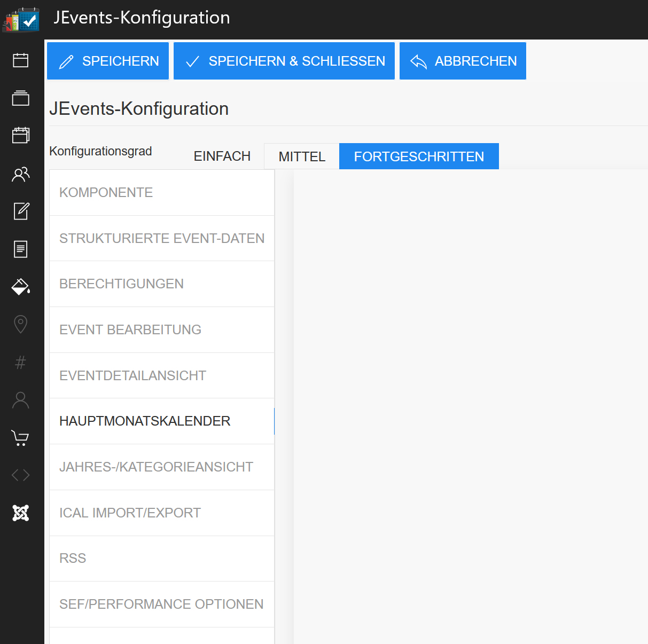This screenshot has width=648, height=644.
Task: Open the Event Bearbeitung tab
Action: (162, 330)
